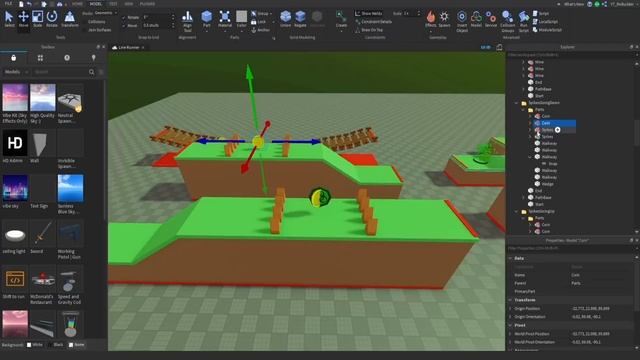Switch to the VIEW ribbon tab
640x360 pixels.
129,4
